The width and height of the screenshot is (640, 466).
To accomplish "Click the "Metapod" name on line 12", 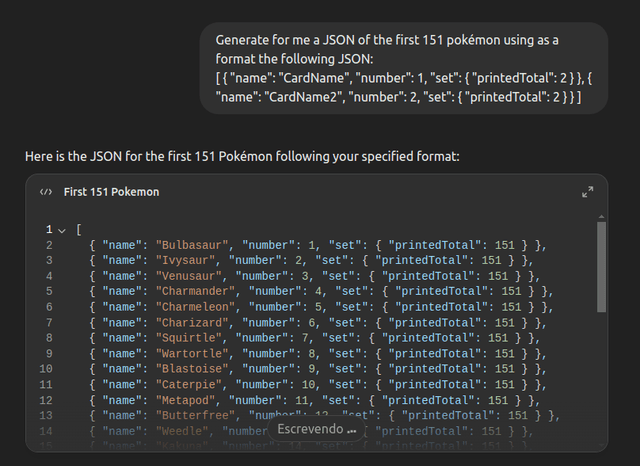I will point(185,400).
